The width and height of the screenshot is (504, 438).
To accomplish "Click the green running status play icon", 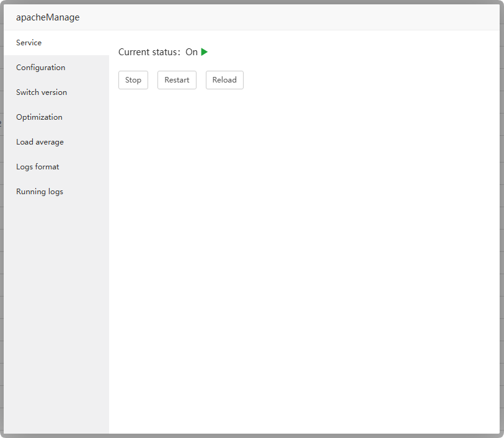I will click(x=205, y=52).
